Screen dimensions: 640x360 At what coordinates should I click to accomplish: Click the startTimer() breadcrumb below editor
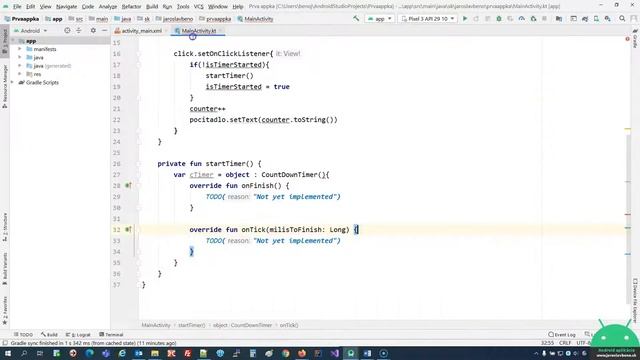[191, 325]
